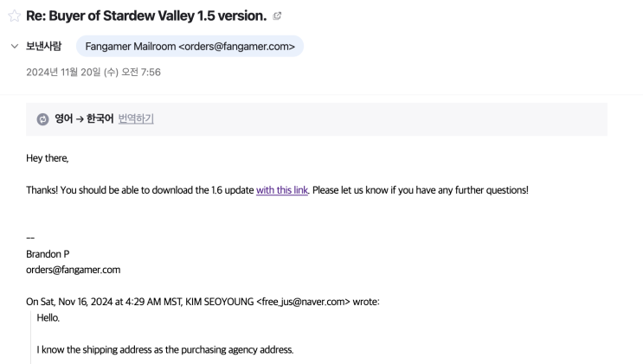The width and height of the screenshot is (643, 364).
Task: Click the quoted shipping address sentence
Action: [x=164, y=349]
